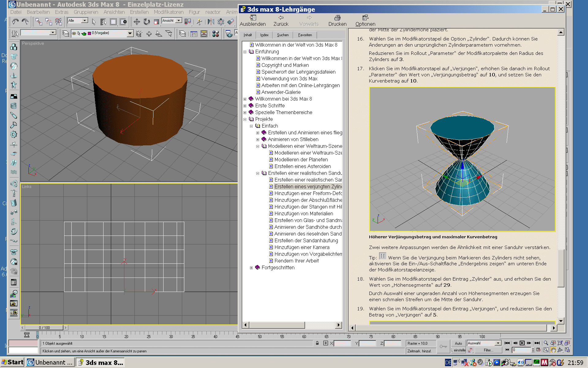The height and width of the screenshot is (368, 588).
Task: Click the Redo arrow in the main toolbar
Action: click(x=25, y=21)
